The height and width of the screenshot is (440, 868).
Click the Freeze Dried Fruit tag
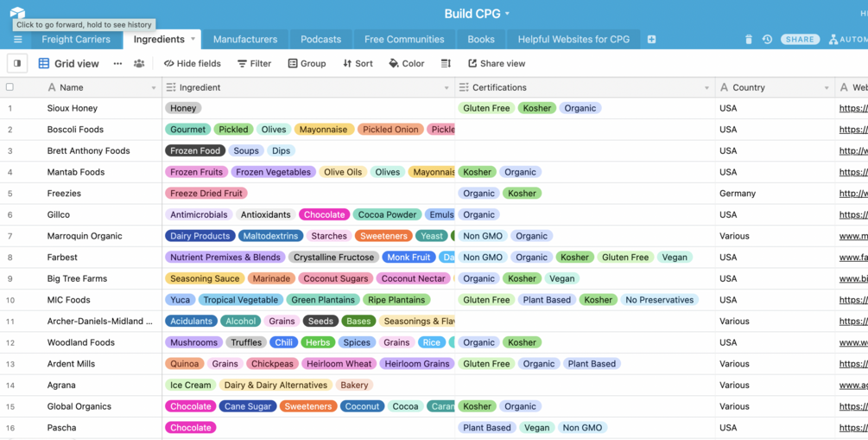(206, 194)
